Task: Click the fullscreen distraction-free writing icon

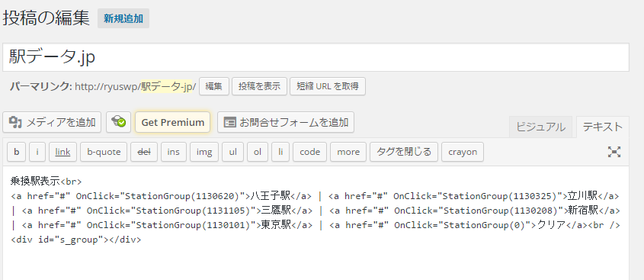Action: tap(614, 152)
